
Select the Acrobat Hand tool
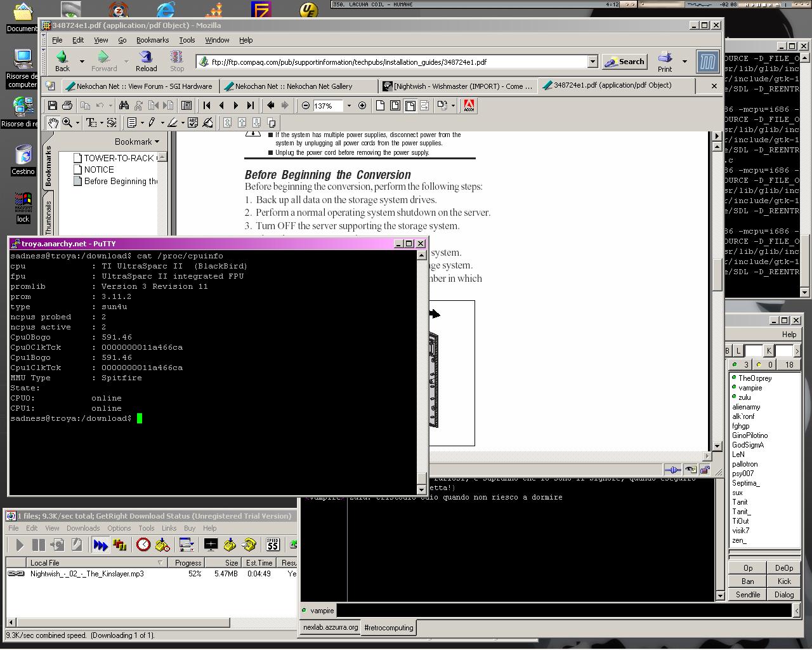pos(53,123)
